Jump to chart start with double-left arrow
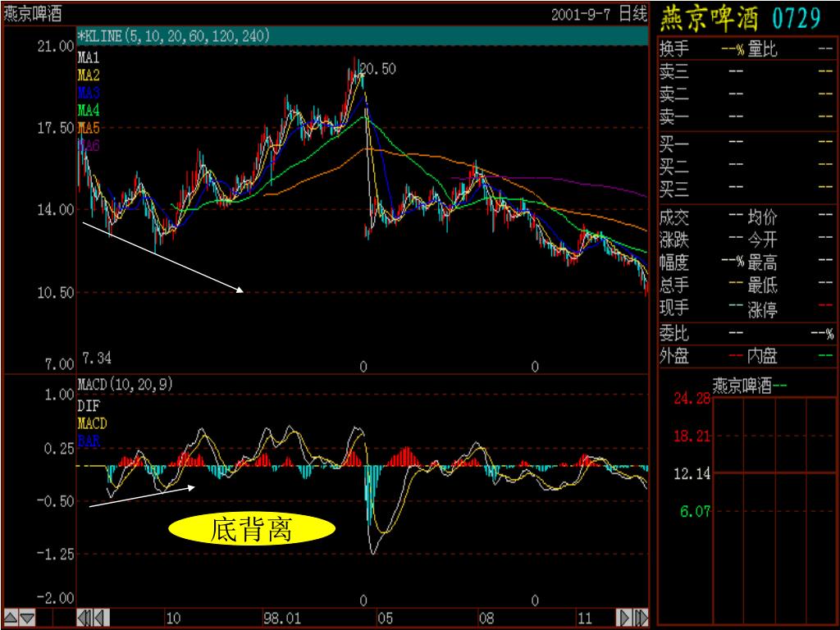840x630 pixels. click(x=85, y=618)
